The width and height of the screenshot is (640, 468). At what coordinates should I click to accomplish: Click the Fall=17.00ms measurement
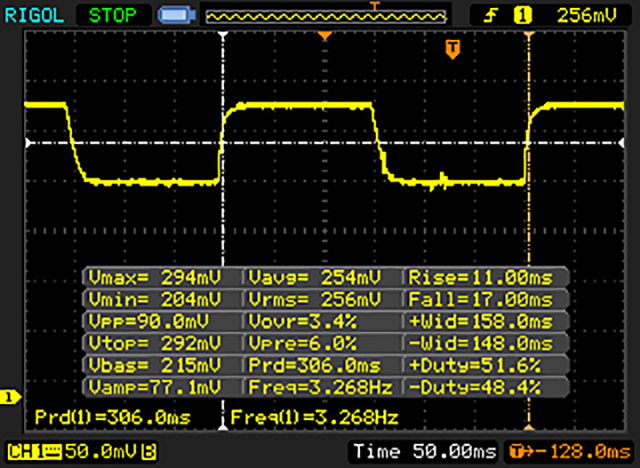(x=480, y=300)
